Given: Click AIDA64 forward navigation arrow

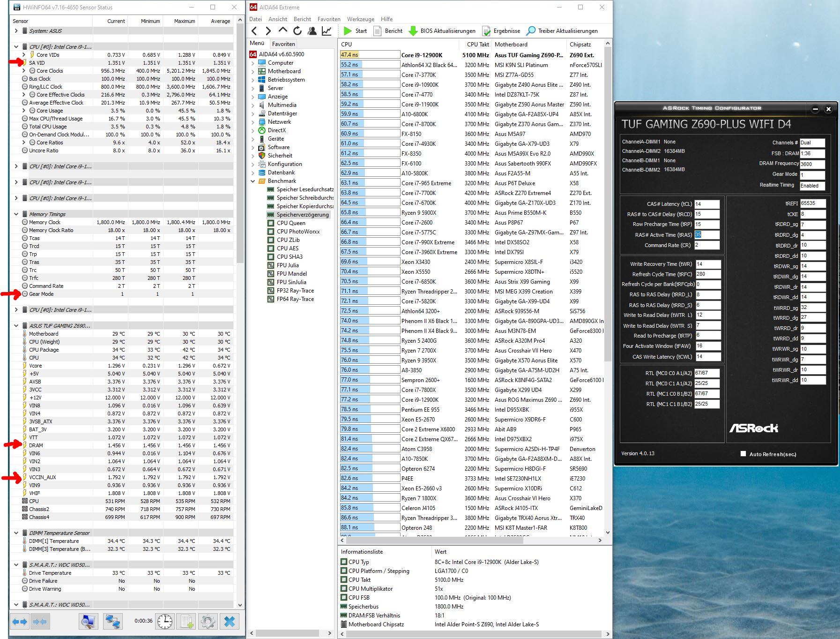Looking at the screenshot, I should (x=268, y=31).
